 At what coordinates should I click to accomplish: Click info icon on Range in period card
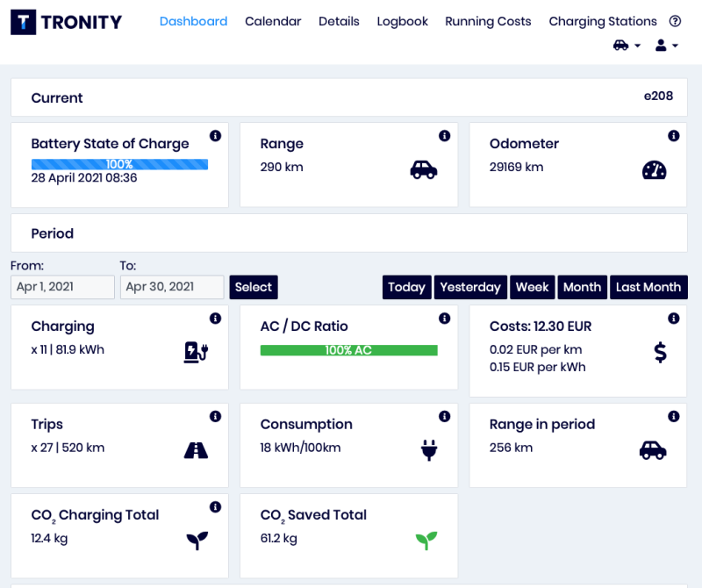point(673,417)
